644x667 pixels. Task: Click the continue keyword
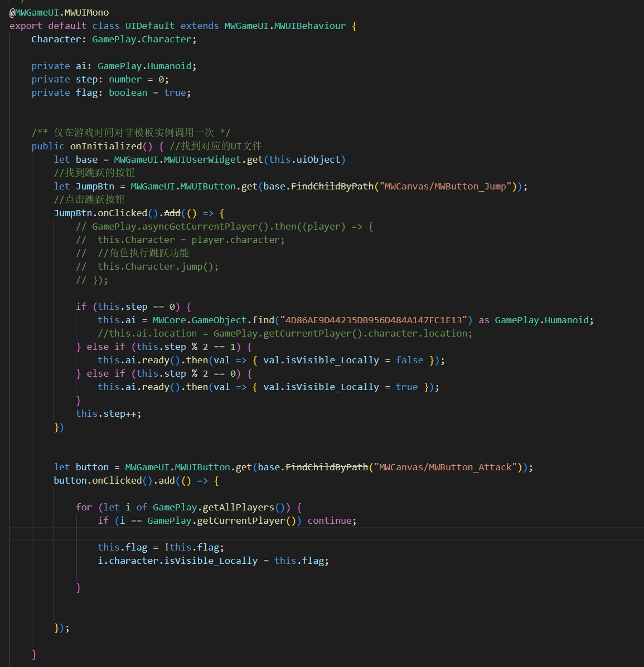tap(330, 520)
